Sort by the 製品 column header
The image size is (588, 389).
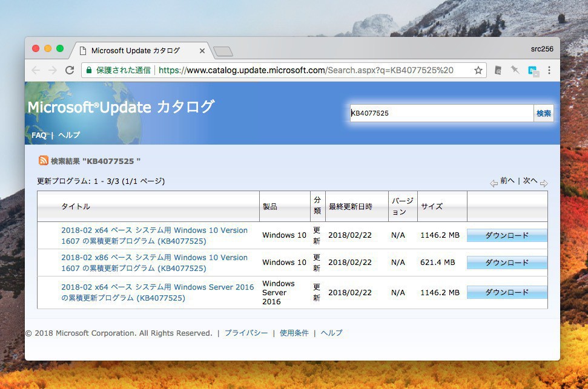point(270,206)
